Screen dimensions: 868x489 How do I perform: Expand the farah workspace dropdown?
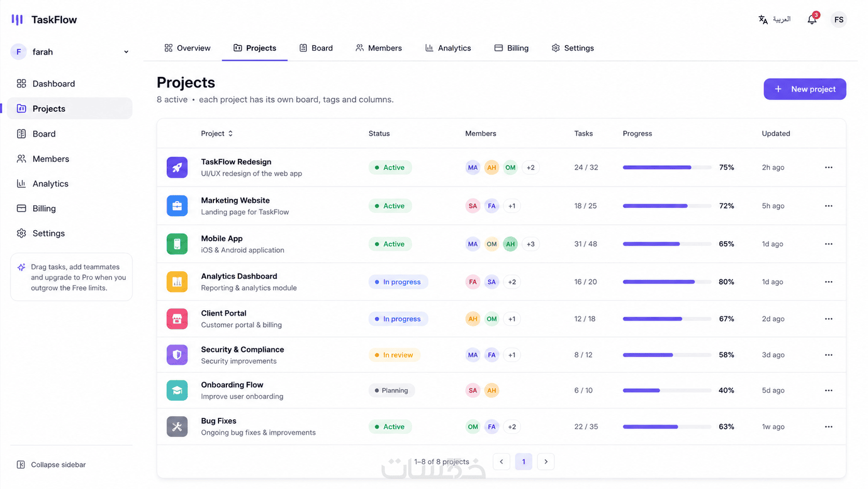click(126, 52)
